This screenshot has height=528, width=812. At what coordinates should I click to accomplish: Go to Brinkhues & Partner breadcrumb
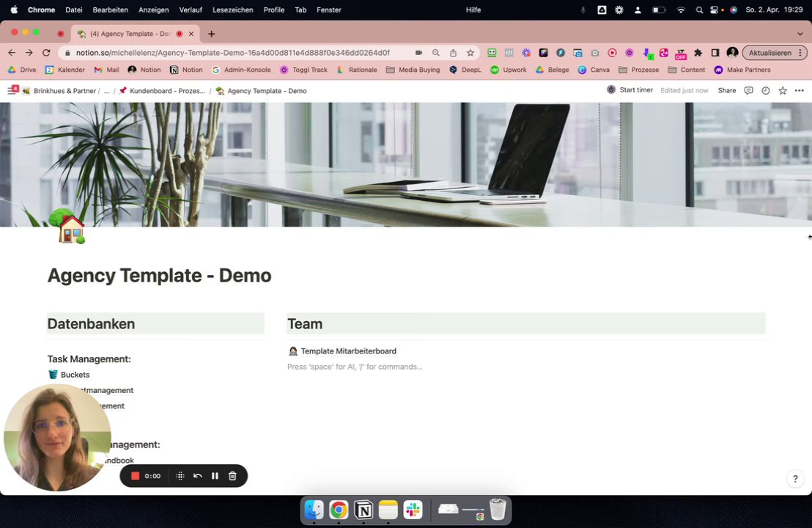[x=59, y=91]
